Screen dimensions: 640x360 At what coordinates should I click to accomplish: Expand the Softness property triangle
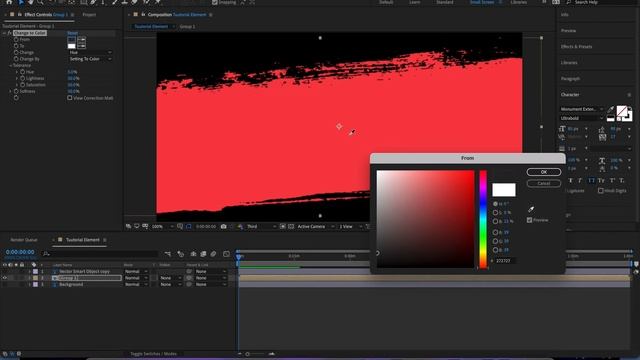click(x=11, y=91)
